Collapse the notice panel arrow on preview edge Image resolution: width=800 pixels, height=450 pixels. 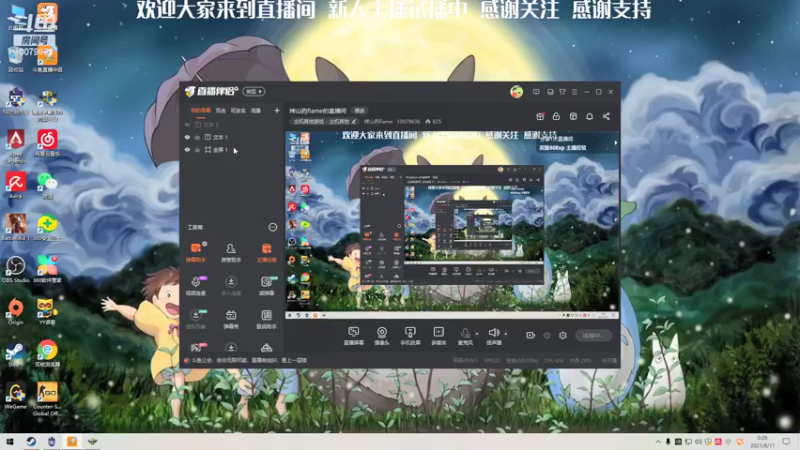tap(615, 143)
